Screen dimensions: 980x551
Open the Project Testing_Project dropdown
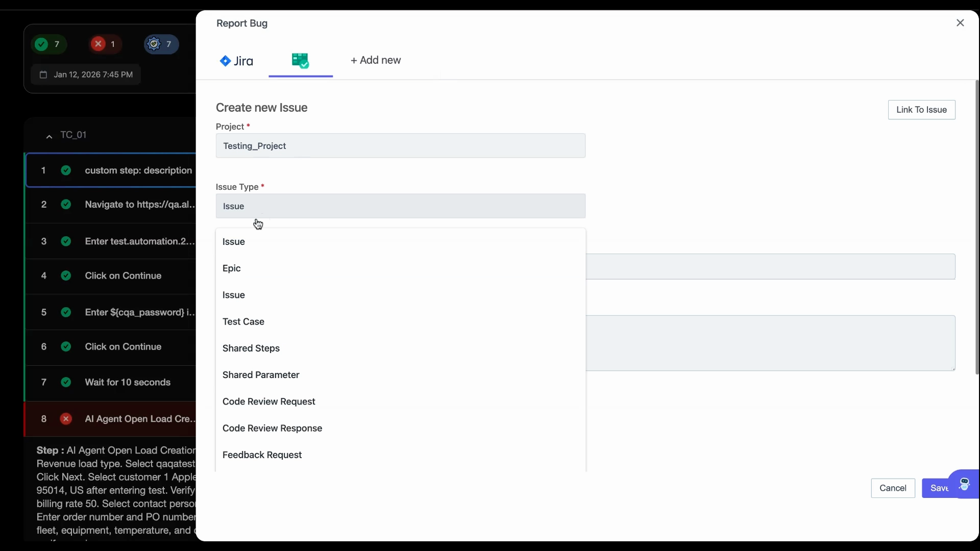[400, 146]
